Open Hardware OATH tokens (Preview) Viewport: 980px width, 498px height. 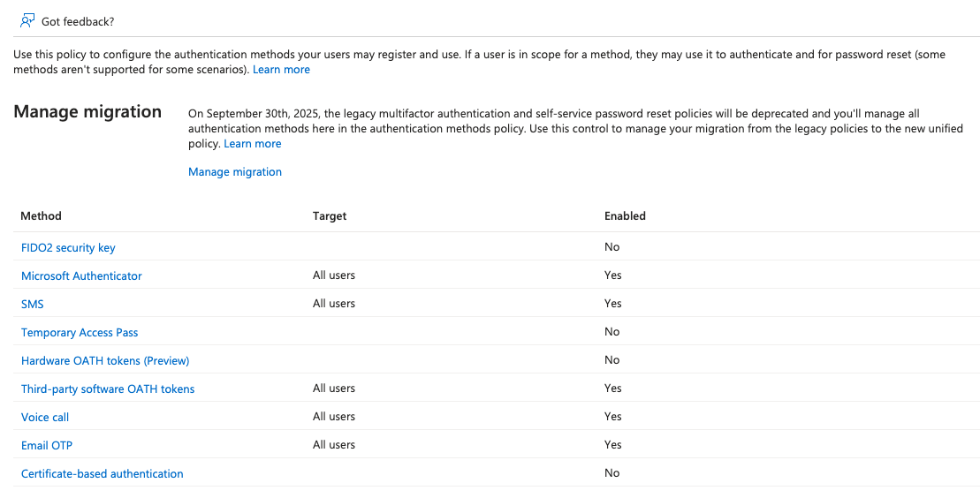tap(105, 360)
